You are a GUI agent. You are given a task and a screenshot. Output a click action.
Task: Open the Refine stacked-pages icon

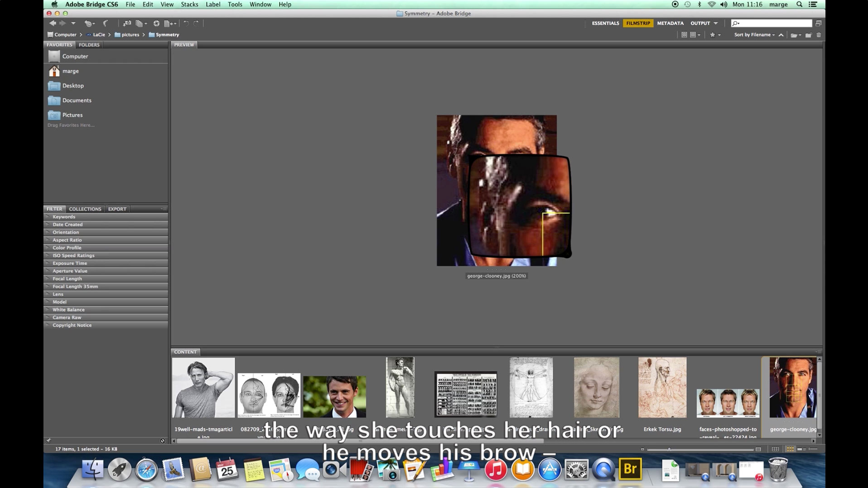[141, 23]
